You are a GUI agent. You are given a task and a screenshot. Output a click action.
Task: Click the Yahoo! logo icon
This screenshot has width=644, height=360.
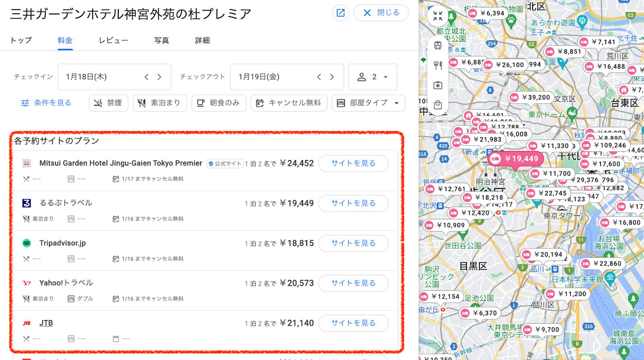(27, 283)
